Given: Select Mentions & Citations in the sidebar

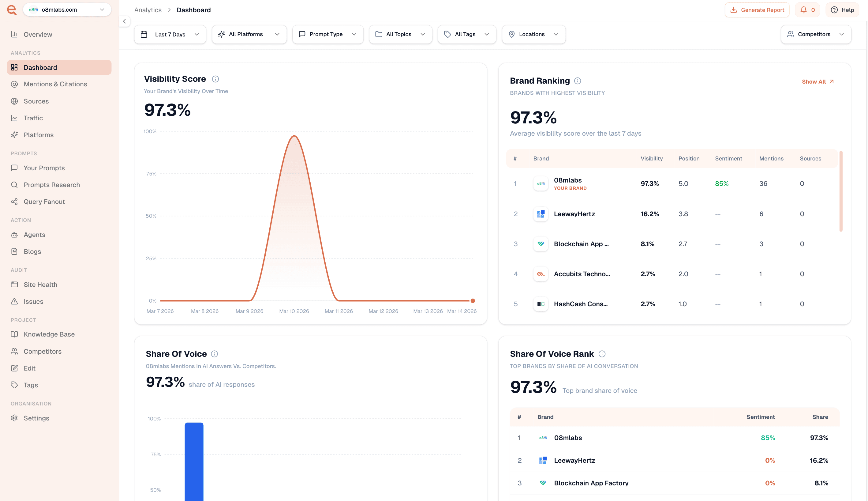Looking at the screenshot, I should [x=55, y=84].
